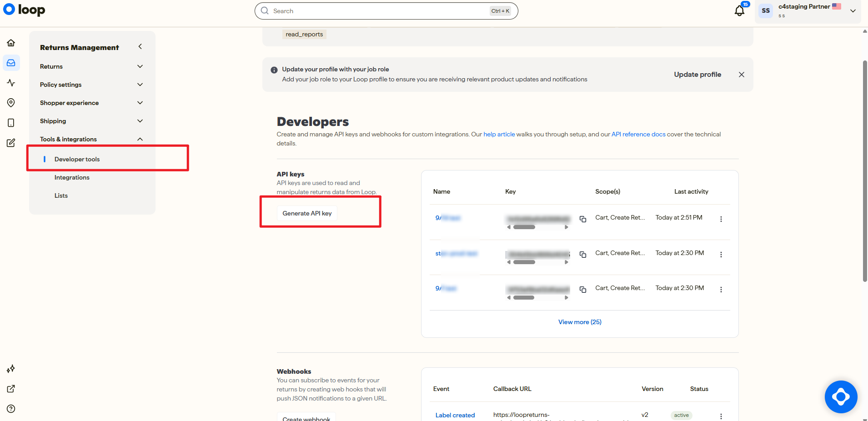868x421 pixels.
Task: Select the mobile device icon in sidebar
Action: click(x=11, y=123)
